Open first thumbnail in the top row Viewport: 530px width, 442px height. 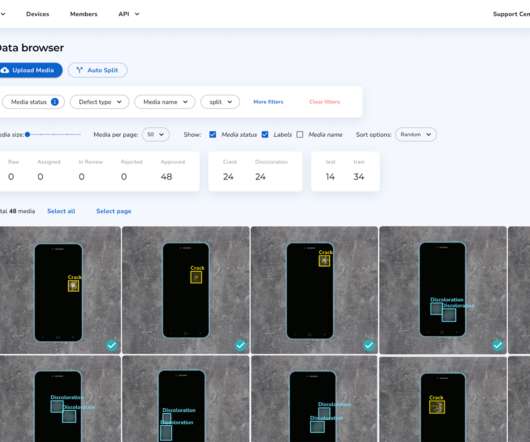coord(60,290)
